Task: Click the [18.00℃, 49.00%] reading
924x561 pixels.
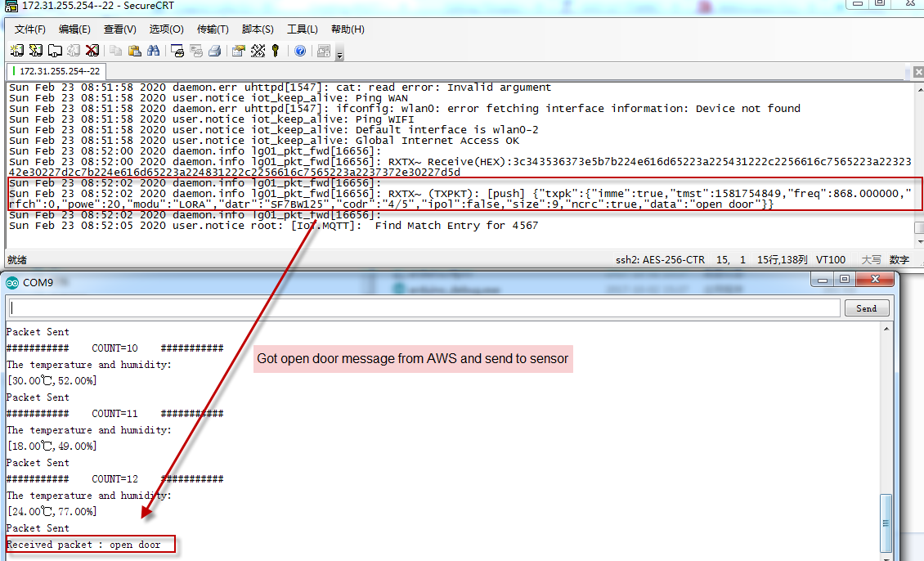Action: 52,446
